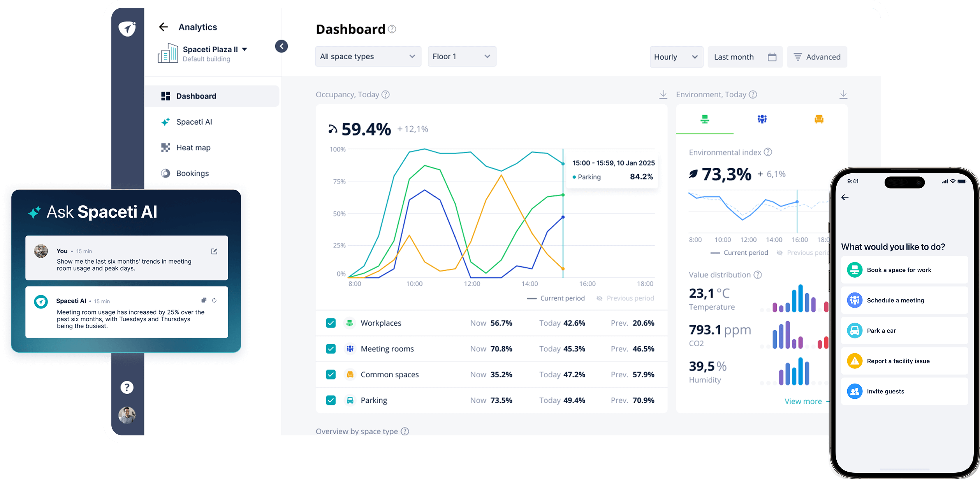Open Dashboard help question mark icon
This screenshot has height=479, width=980.
(392, 29)
